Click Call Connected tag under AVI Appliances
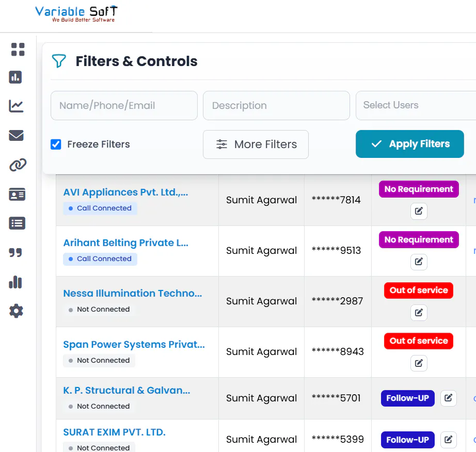Screen dimensions: 476x452 100,208
